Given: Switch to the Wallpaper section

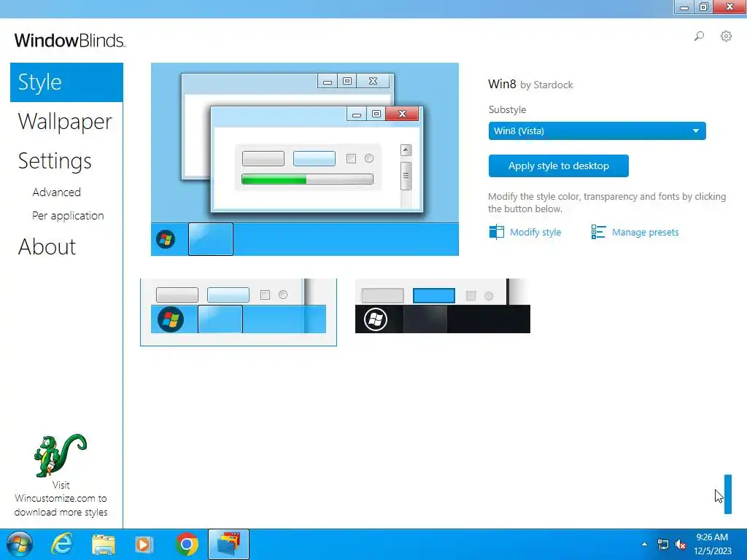Looking at the screenshot, I should pos(65,122).
